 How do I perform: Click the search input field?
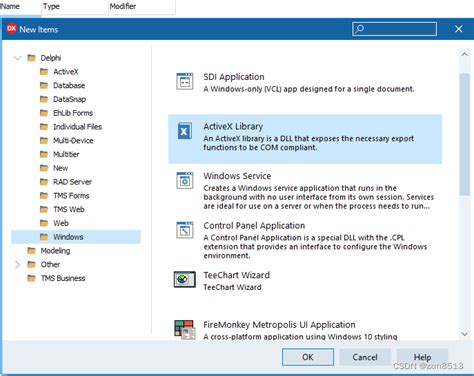[394, 29]
